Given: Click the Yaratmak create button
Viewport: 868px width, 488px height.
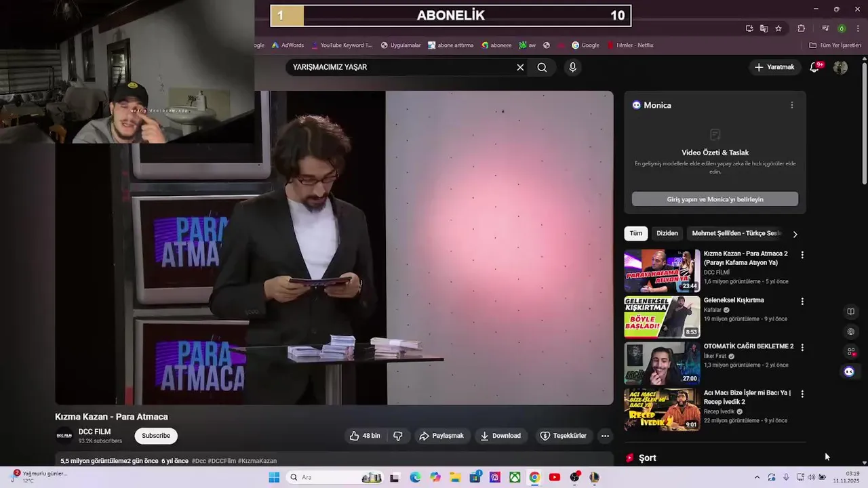Looking at the screenshot, I should click(x=774, y=67).
